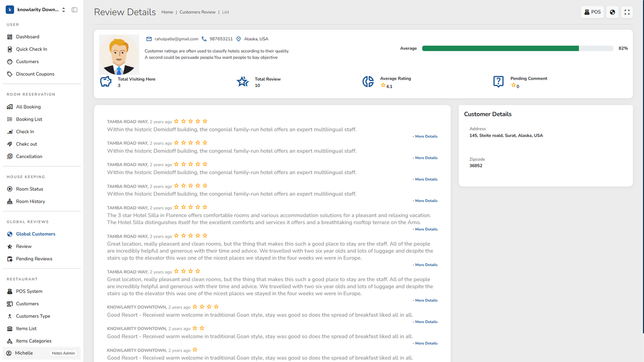Open the POS System sidebar icon

click(10, 292)
